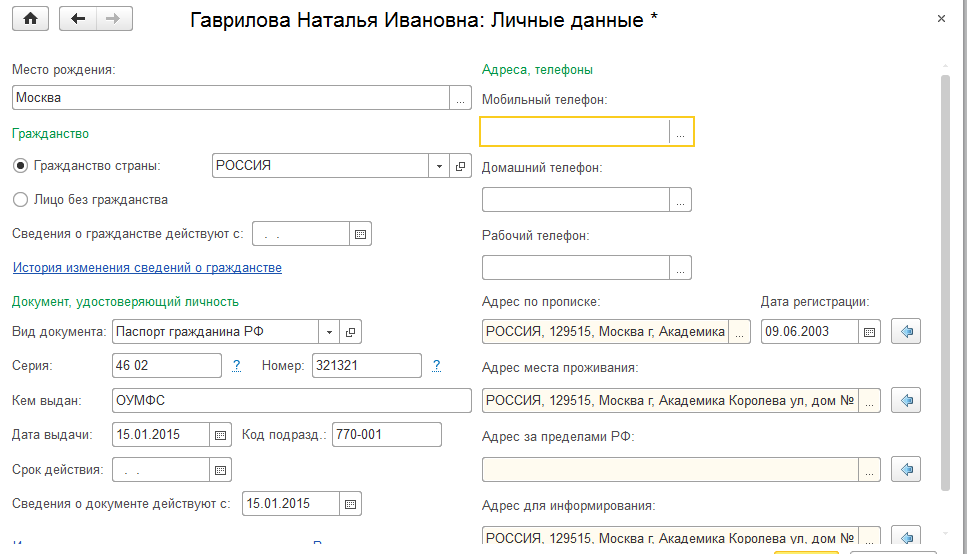This screenshot has width=967, height=554.
Task: Click the Home icon button
Action: click(30, 18)
